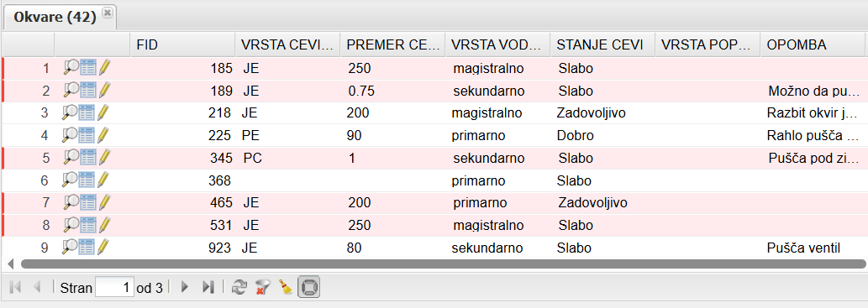Edit row 5 using the pencil icon

[104, 158]
